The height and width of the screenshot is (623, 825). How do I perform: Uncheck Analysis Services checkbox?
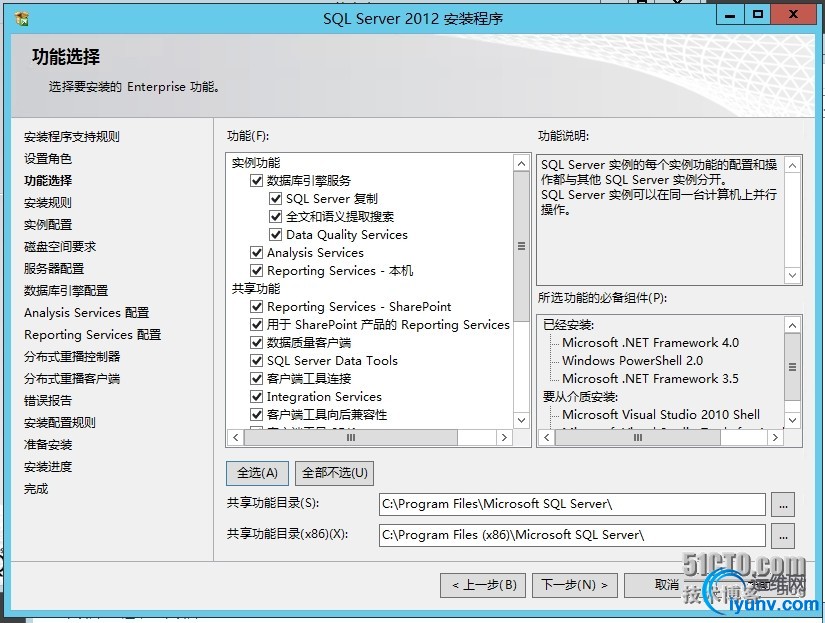(256, 253)
